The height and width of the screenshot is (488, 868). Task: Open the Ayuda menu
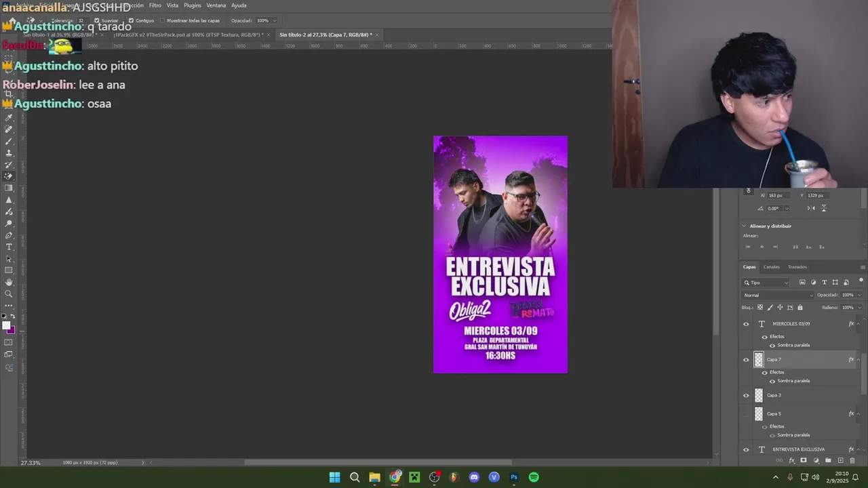[239, 5]
